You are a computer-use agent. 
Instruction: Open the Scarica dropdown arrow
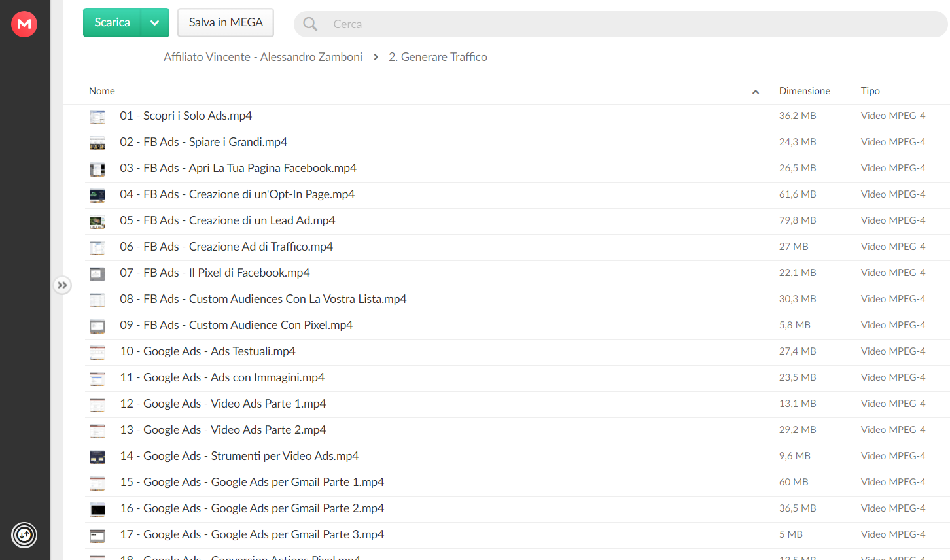click(x=155, y=22)
